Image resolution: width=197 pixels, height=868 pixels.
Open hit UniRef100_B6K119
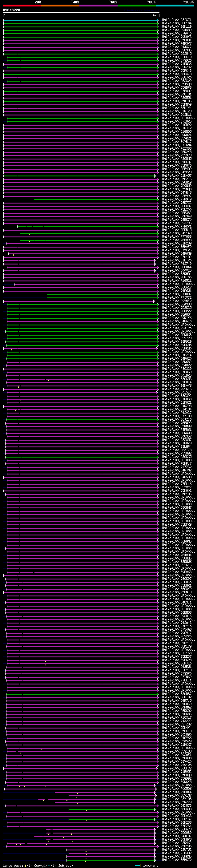click(x=176, y=27)
